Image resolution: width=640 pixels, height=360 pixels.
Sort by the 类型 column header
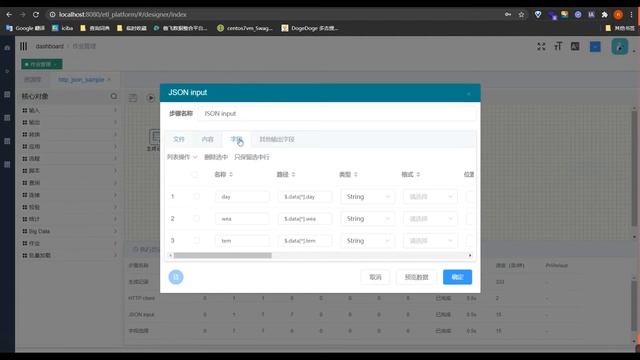click(x=348, y=175)
